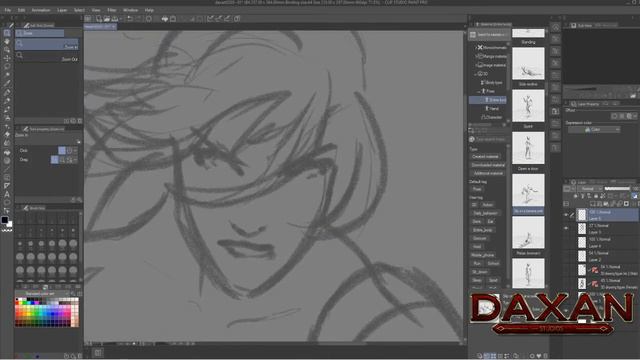Select the Operation object tool
The height and width of the screenshot is (360, 640).
(7, 50)
